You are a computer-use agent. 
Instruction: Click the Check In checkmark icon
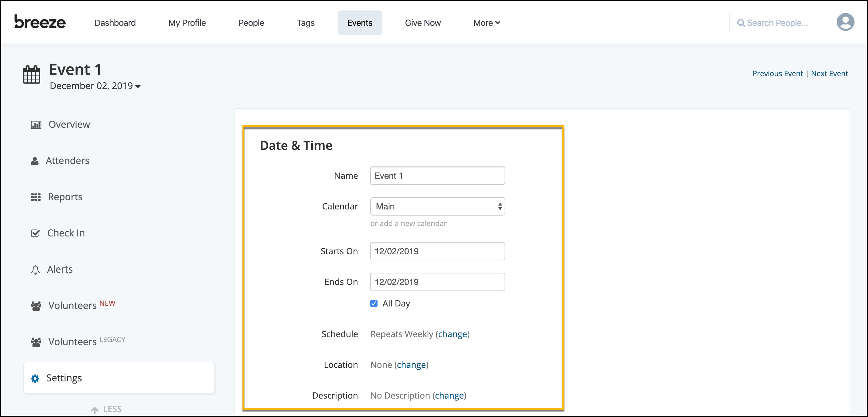tap(35, 233)
